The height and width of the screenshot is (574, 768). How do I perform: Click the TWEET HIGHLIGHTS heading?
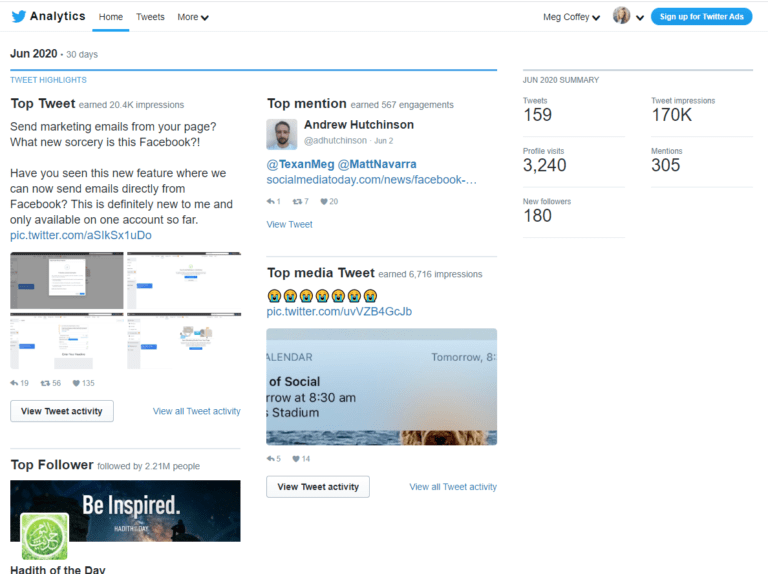click(48, 80)
